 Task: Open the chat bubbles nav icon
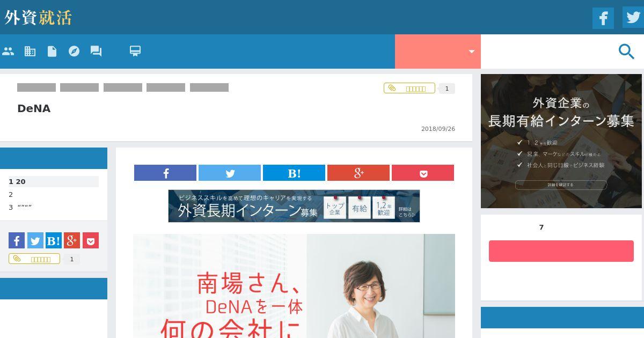pos(96,51)
